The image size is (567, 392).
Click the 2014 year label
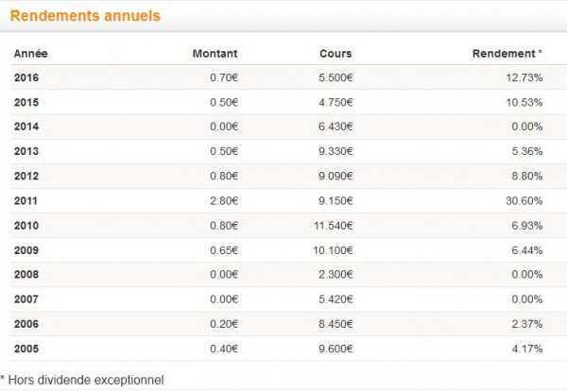click(26, 127)
